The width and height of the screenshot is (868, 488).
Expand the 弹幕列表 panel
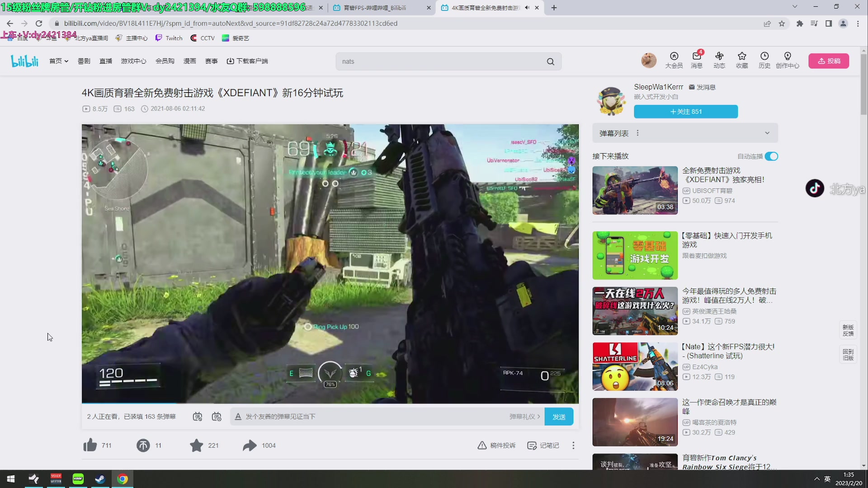767,133
